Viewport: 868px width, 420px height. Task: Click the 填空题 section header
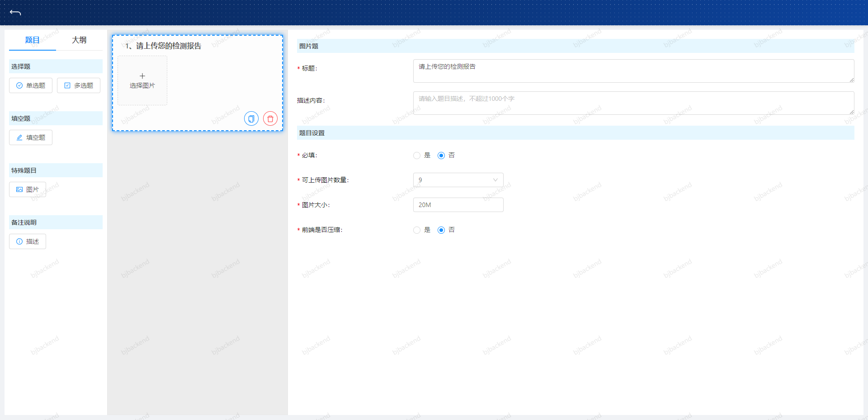56,118
